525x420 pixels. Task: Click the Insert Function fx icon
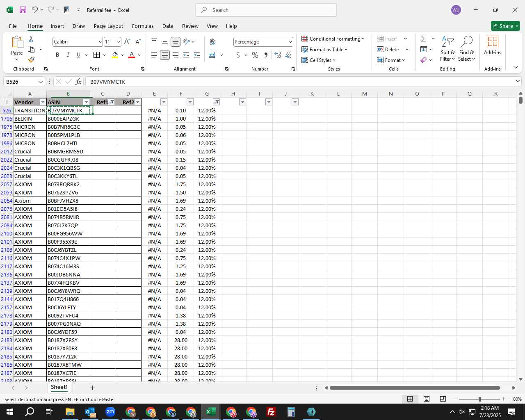79,82
